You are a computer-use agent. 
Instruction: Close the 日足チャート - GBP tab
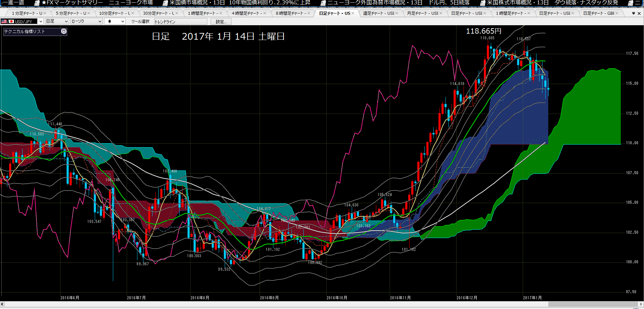[617, 13]
